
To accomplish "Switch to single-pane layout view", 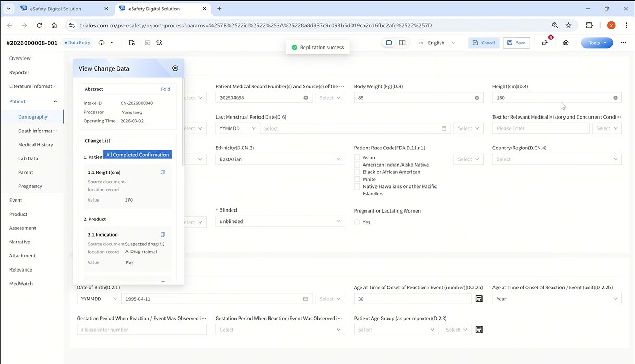I will point(389,43).
